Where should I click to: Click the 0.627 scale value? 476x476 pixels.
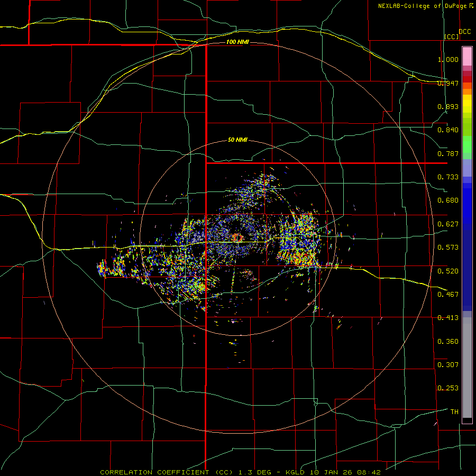point(448,224)
